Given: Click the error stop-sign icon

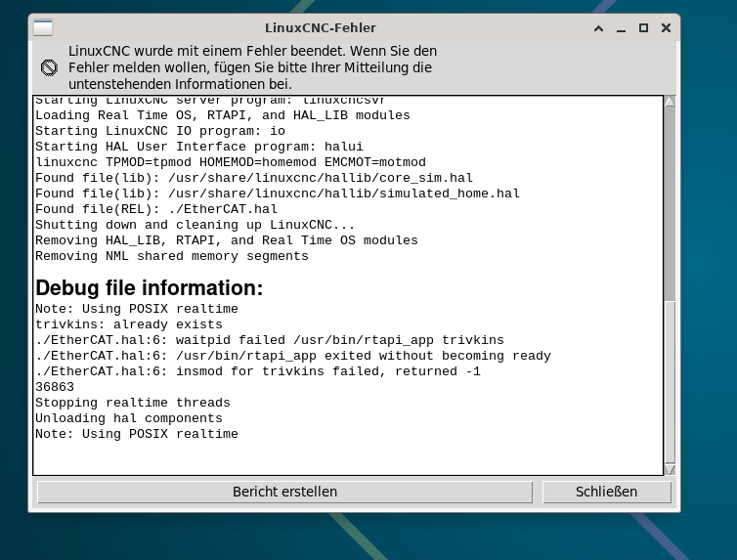Looking at the screenshot, I should pyautogui.click(x=50, y=67).
